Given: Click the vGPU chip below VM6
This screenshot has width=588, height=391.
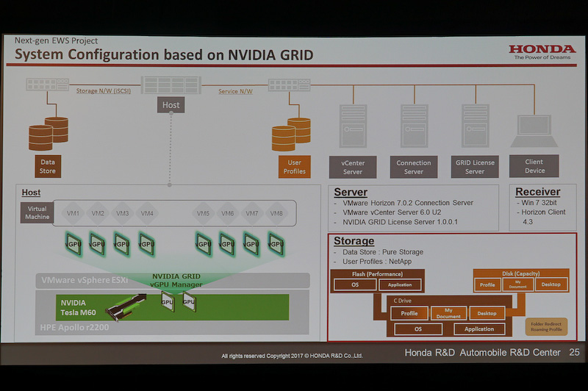Looking at the screenshot, I should pos(227,244).
